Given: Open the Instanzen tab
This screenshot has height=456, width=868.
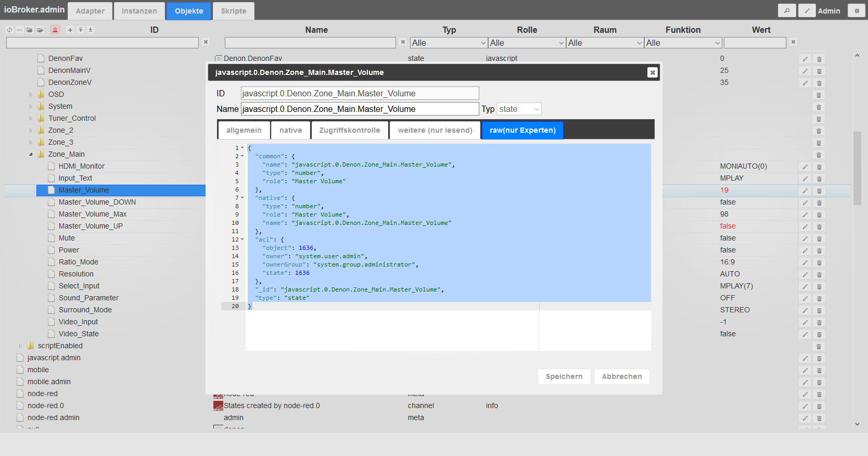Looking at the screenshot, I should pos(139,11).
